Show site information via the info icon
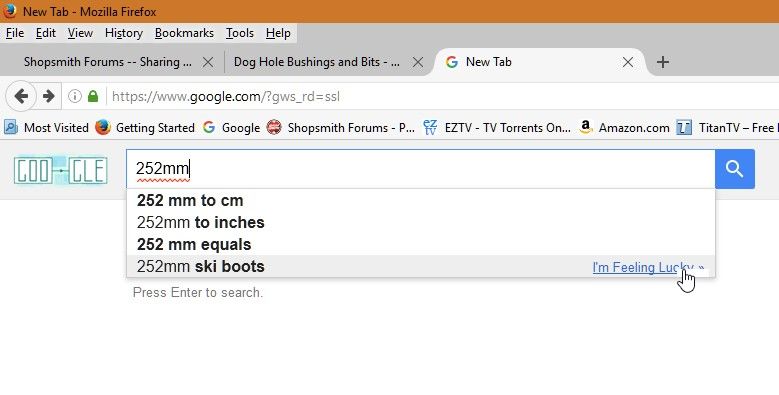The height and width of the screenshot is (395, 779). click(75, 96)
